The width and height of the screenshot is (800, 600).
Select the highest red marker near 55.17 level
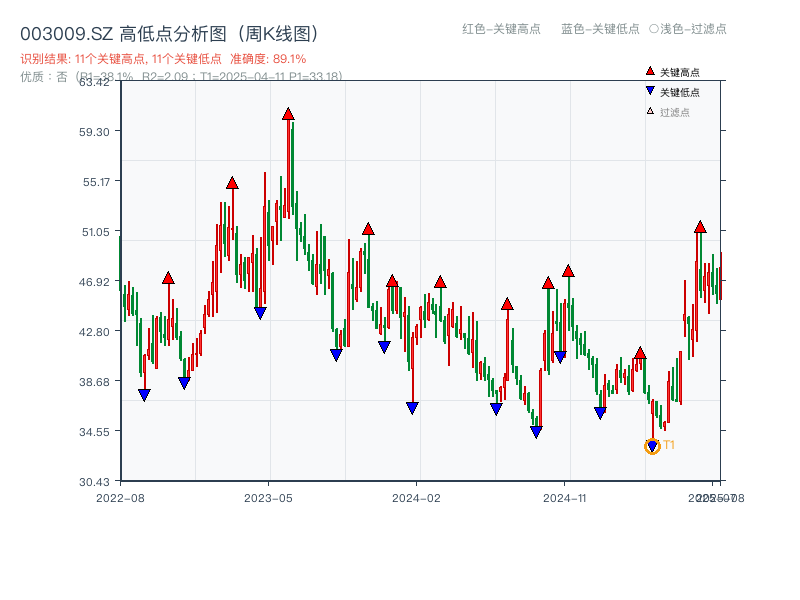click(x=231, y=182)
